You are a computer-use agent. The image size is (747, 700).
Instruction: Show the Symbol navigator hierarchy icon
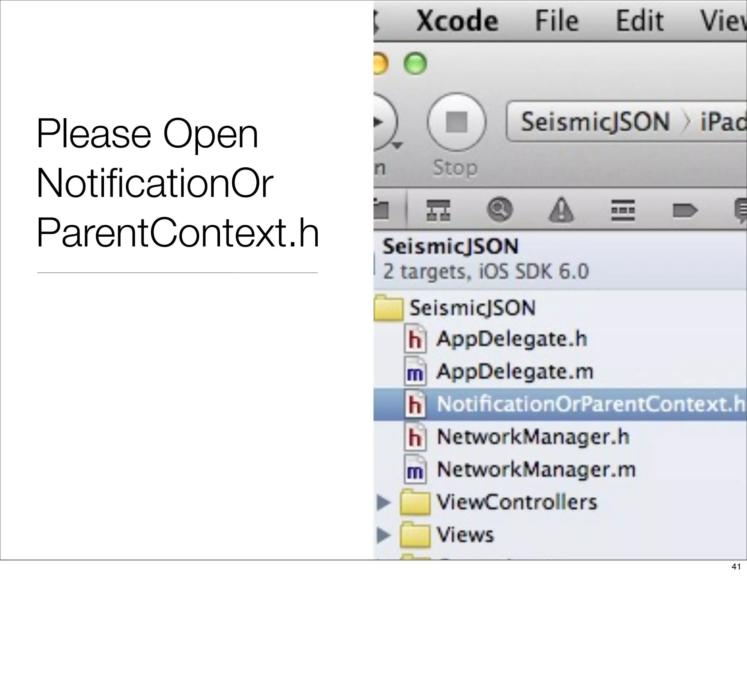click(438, 210)
